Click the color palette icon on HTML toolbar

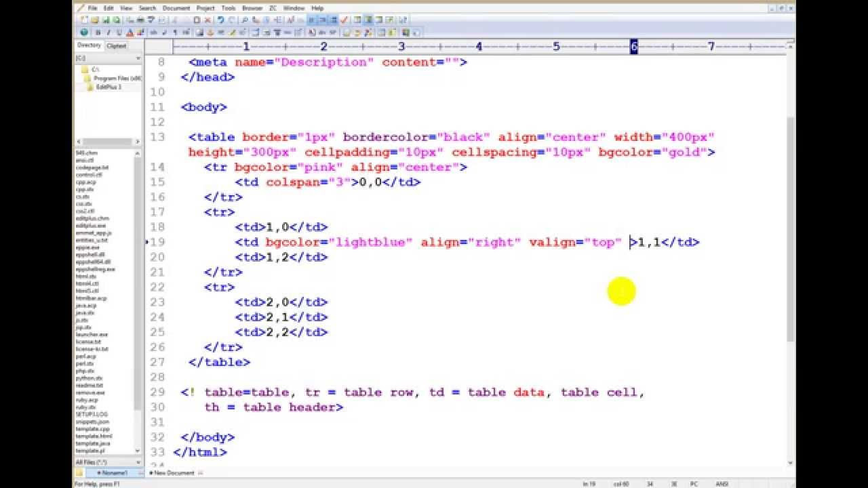pyautogui.click(x=140, y=32)
